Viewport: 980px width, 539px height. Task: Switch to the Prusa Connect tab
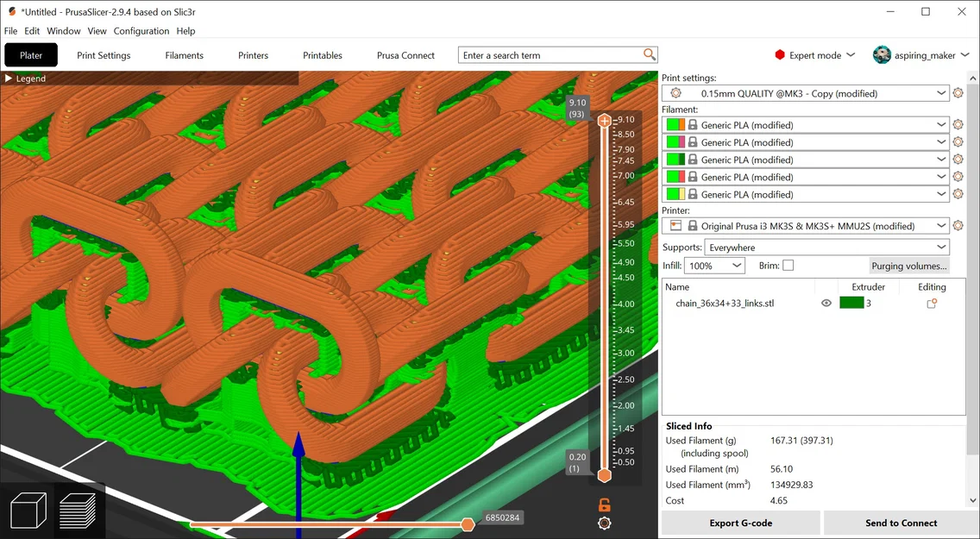point(405,55)
